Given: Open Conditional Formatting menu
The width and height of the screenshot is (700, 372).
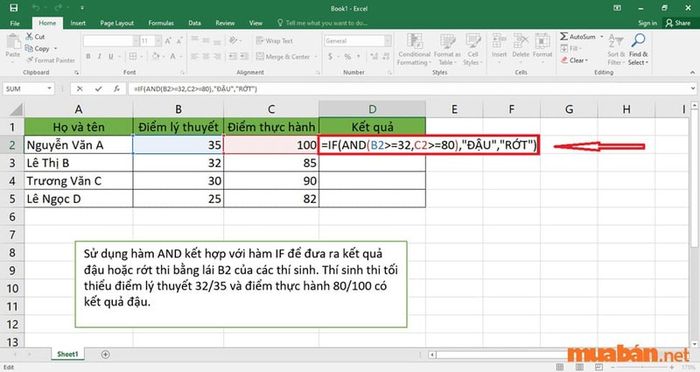Looking at the screenshot, I should [x=414, y=50].
